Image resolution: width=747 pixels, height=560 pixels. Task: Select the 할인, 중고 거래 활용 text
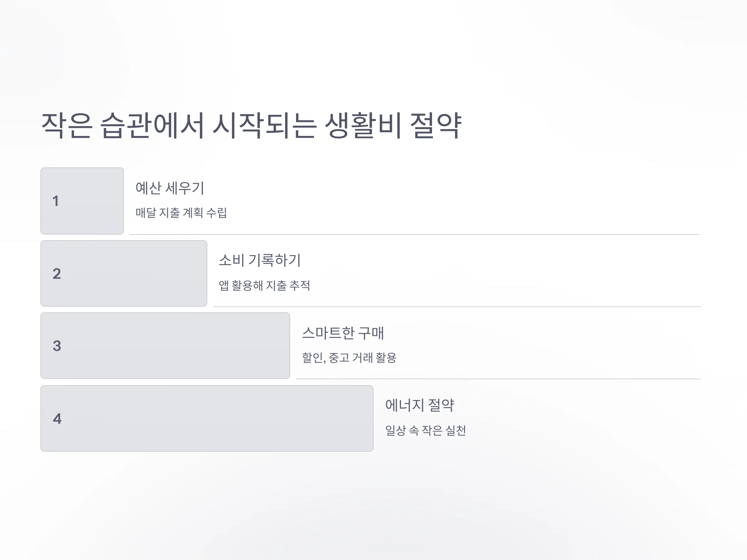click(x=349, y=358)
